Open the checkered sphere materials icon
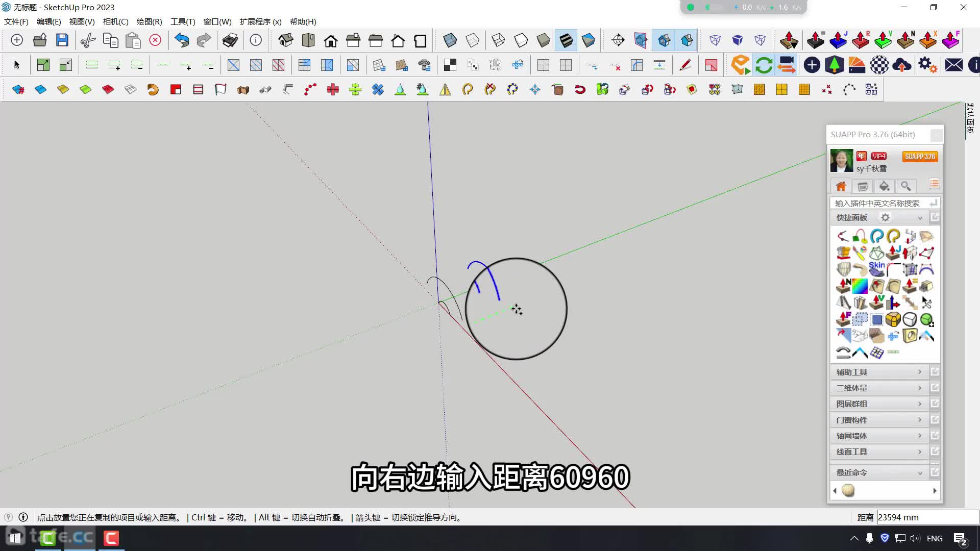 click(879, 65)
